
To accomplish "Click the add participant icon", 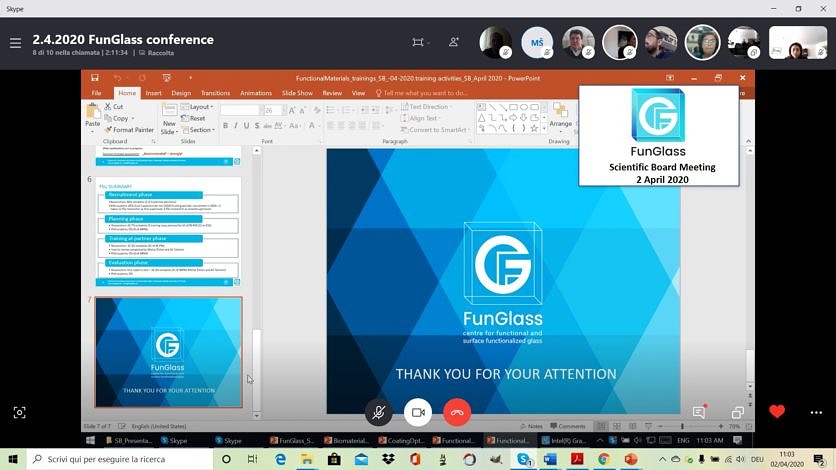I will click(454, 42).
